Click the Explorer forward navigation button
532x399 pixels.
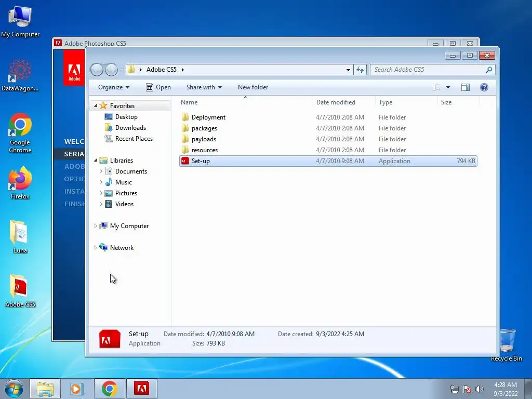click(111, 70)
